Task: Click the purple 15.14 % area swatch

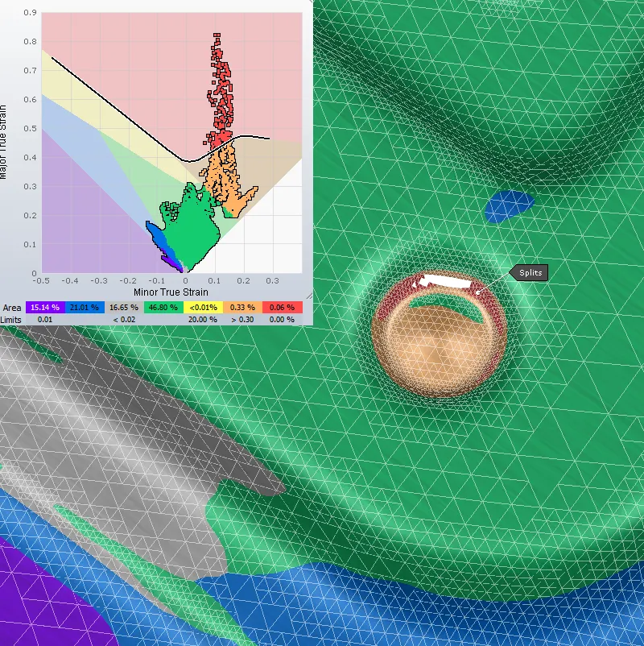Action: coord(45,308)
